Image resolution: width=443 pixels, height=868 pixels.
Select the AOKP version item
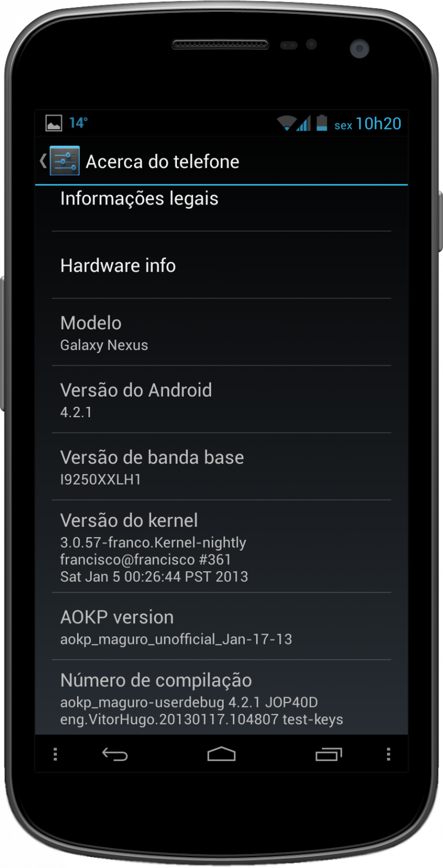tap(221, 627)
